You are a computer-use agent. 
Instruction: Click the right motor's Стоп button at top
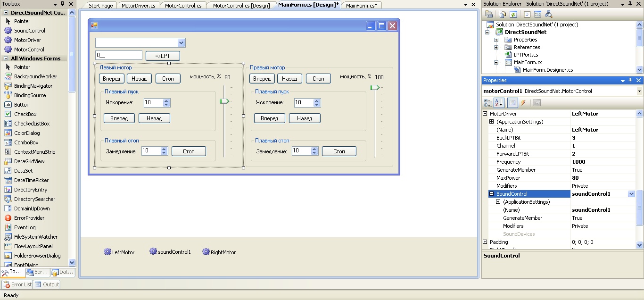coord(318,79)
